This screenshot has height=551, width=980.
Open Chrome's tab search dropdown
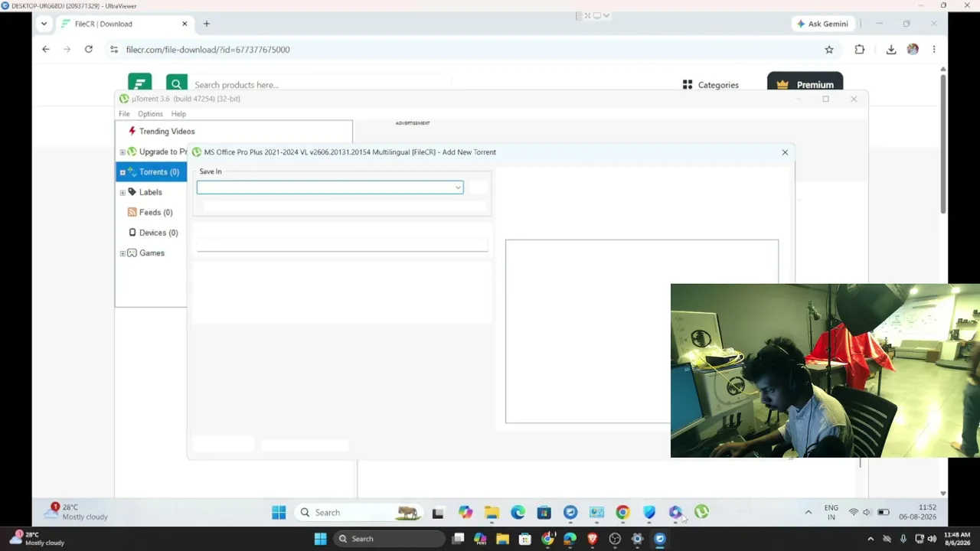click(44, 24)
